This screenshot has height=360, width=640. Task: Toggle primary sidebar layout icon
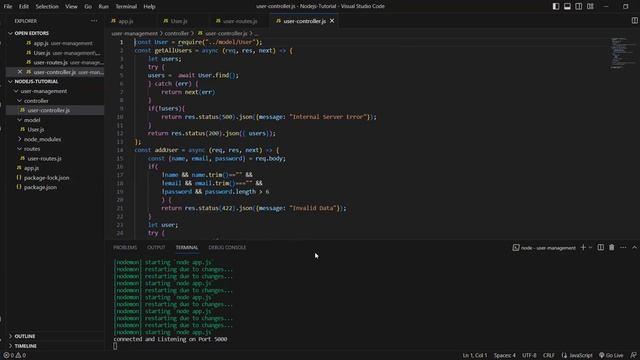[556, 7]
